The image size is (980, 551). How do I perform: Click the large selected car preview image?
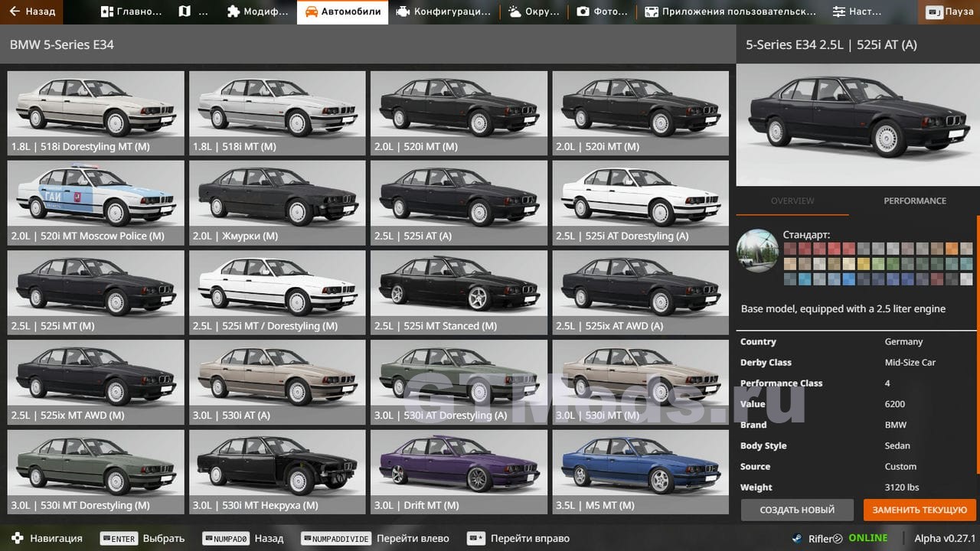coord(857,125)
